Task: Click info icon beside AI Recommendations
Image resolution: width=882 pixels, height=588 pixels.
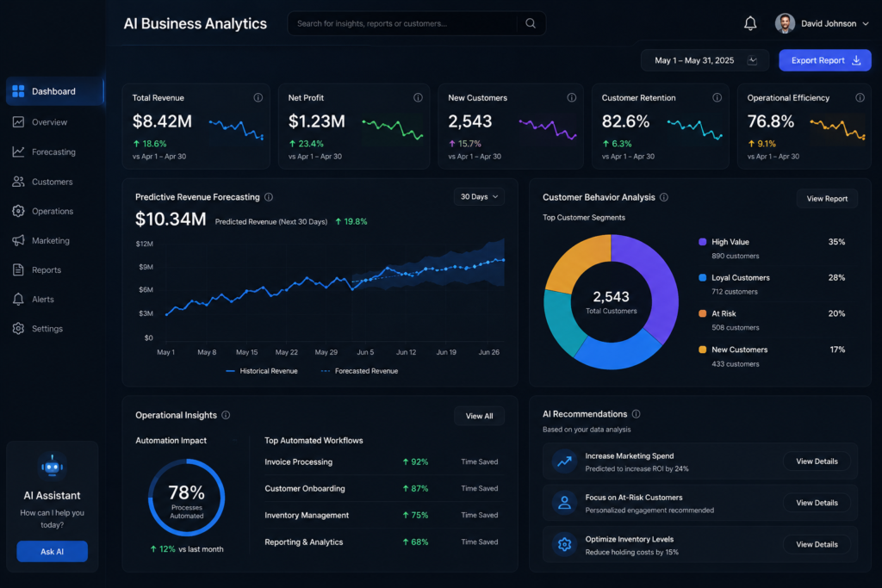Action: 637,414
